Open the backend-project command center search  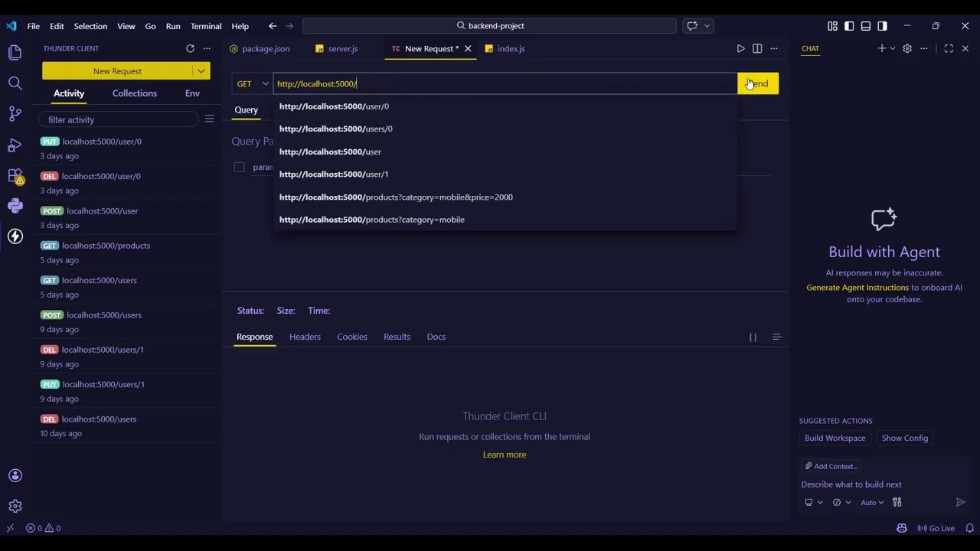click(489, 25)
